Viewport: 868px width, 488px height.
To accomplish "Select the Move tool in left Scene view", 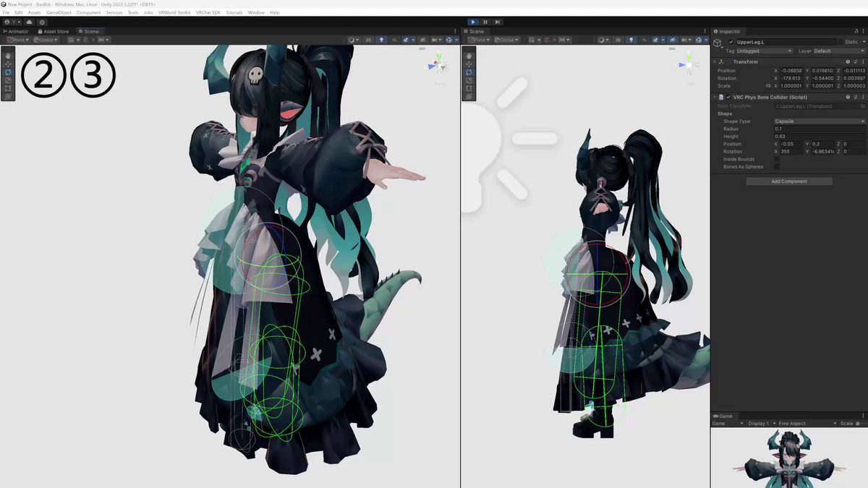I will click(8, 64).
